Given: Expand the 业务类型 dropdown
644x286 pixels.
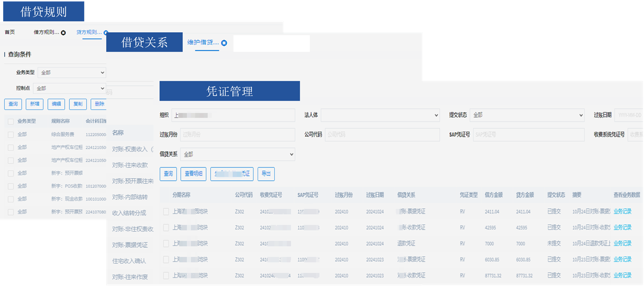Looking at the screenshot, I should [71, 72].
